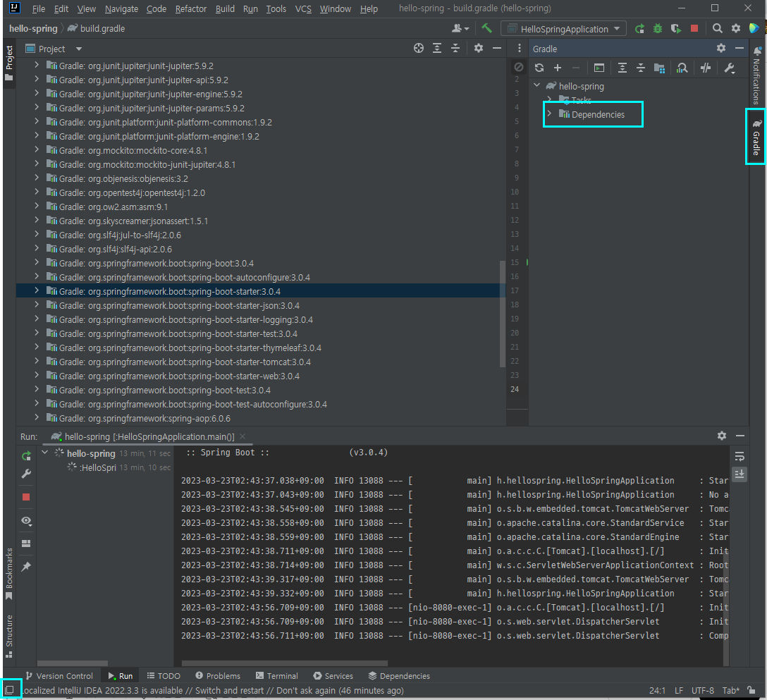Toggle soft-wrap in the Run console

[740, 456]
